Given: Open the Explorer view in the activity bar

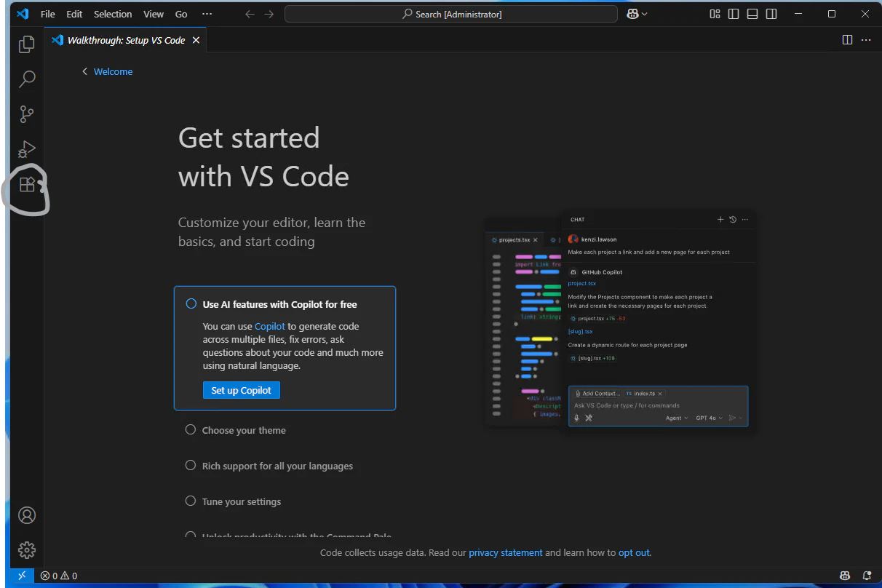Looking at the screenshot, I should 27,44.
